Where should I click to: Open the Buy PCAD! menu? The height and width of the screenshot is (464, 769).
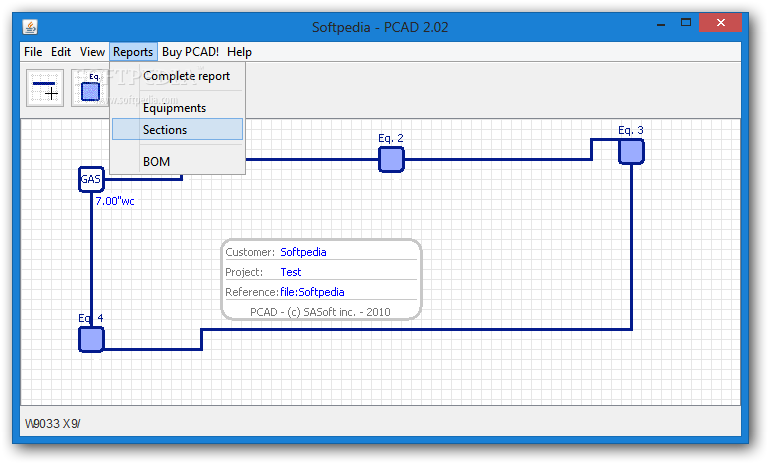tap(190, 52)
